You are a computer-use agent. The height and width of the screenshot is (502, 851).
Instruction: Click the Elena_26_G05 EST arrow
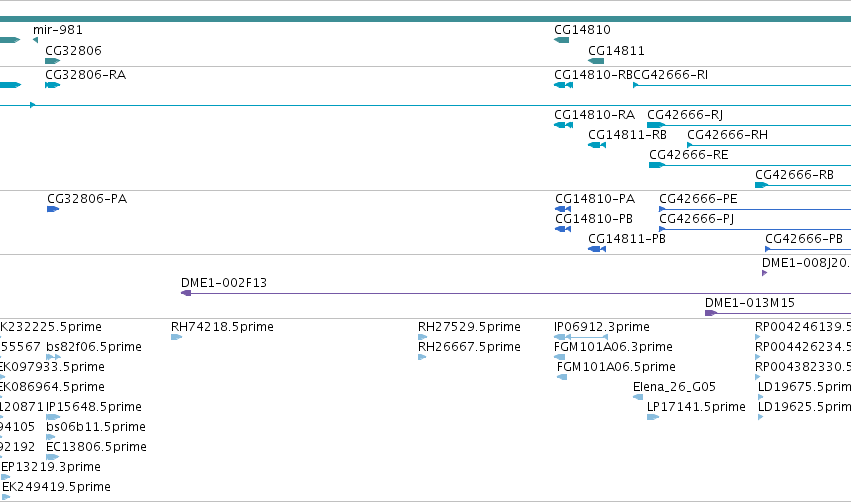click(638, 397)
